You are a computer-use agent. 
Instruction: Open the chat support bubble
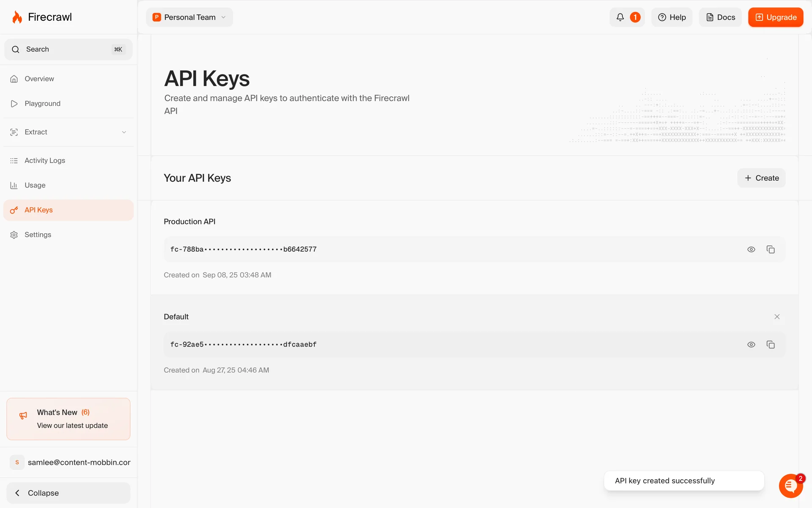tap(790, 485)
